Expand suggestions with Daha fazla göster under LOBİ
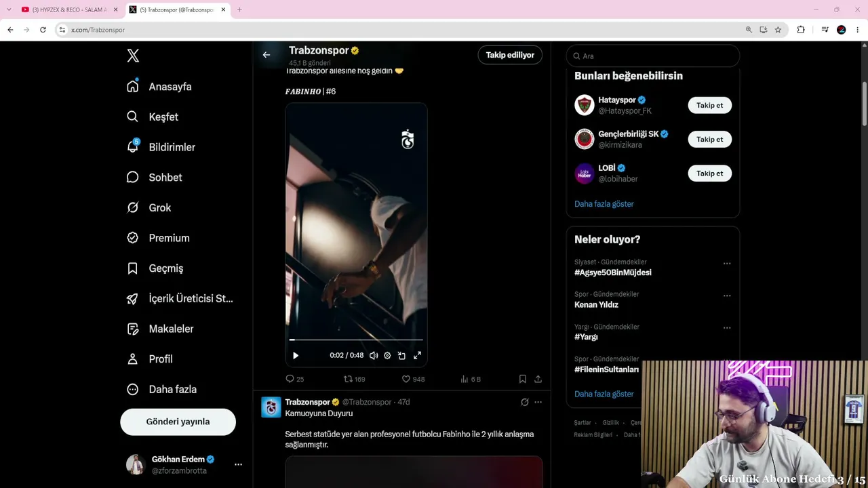Image resolution: width=868 pixels, height=488 pixels. 604,204
